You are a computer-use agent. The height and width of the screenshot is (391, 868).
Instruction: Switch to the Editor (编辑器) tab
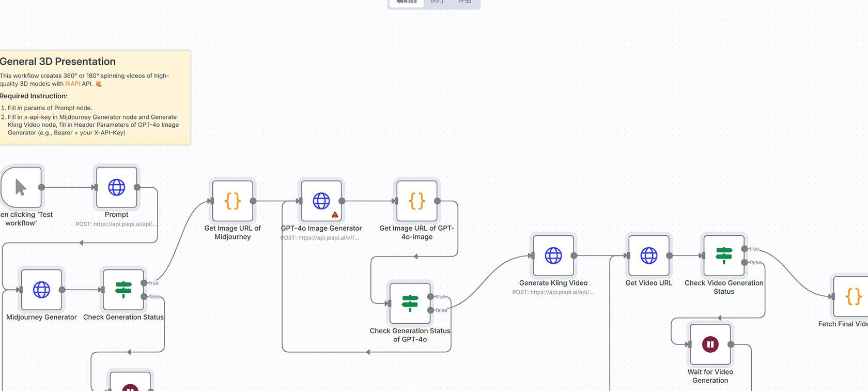pos(407,2)
